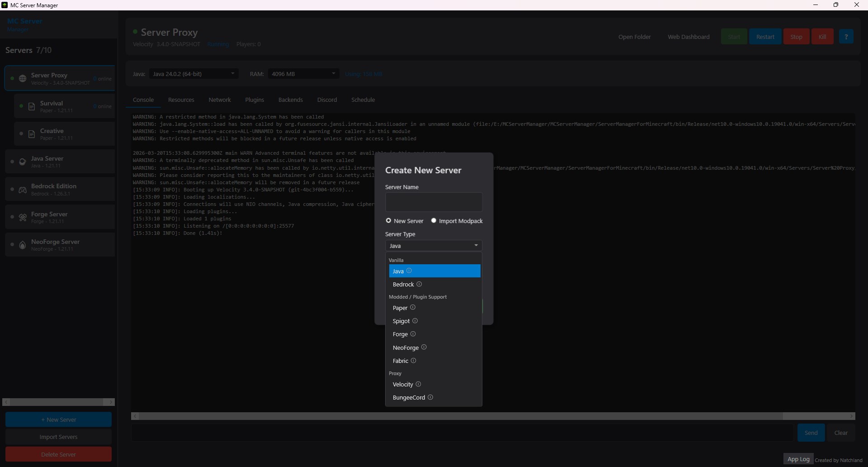Choose Forge from the server type list
868x467 pixels.
(434, 334)
